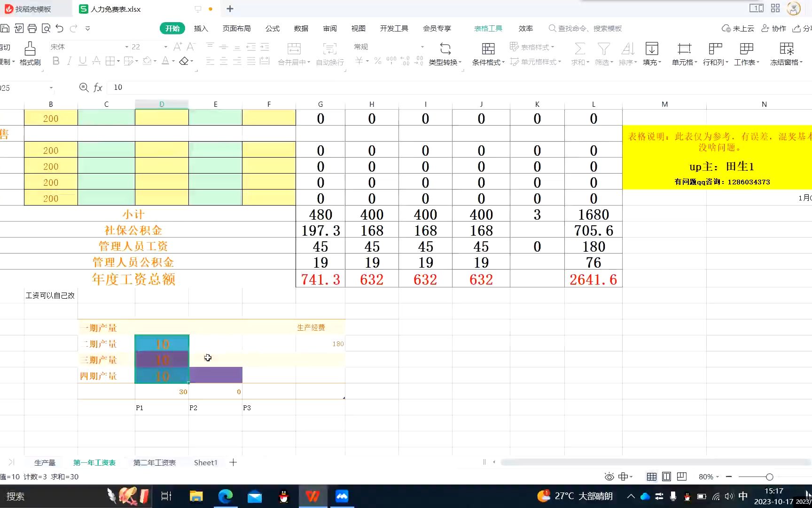Toggle Strikethrough text formatting

tap(96, 61)
